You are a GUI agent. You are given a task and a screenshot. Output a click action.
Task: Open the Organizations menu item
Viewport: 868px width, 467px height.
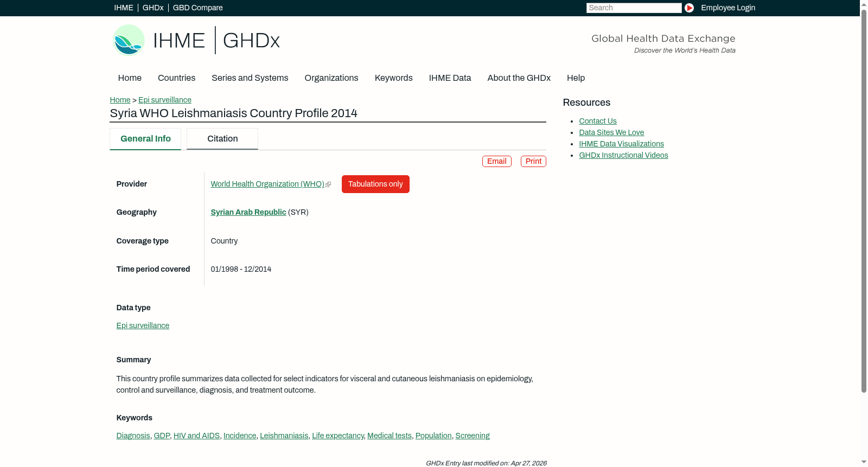point(331,78)
